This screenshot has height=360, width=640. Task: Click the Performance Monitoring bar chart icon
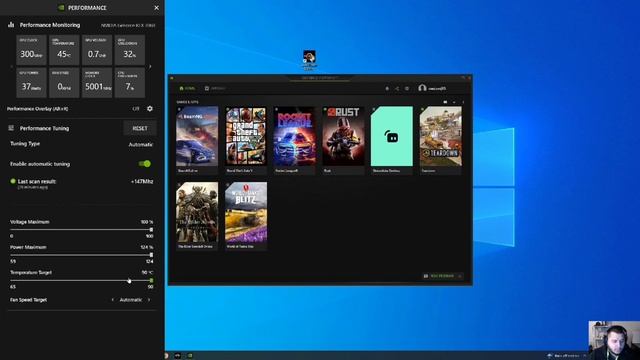[x=11, y=25]
